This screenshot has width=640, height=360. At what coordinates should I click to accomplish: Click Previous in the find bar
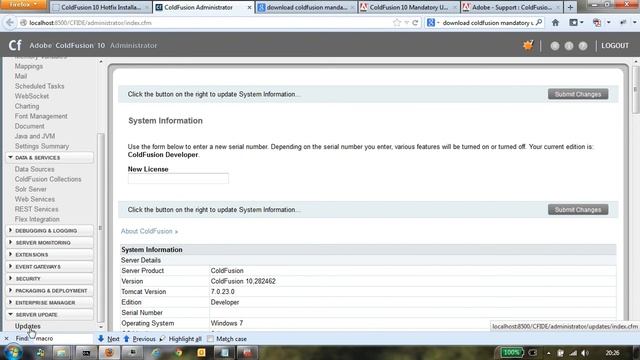[140, 339]
